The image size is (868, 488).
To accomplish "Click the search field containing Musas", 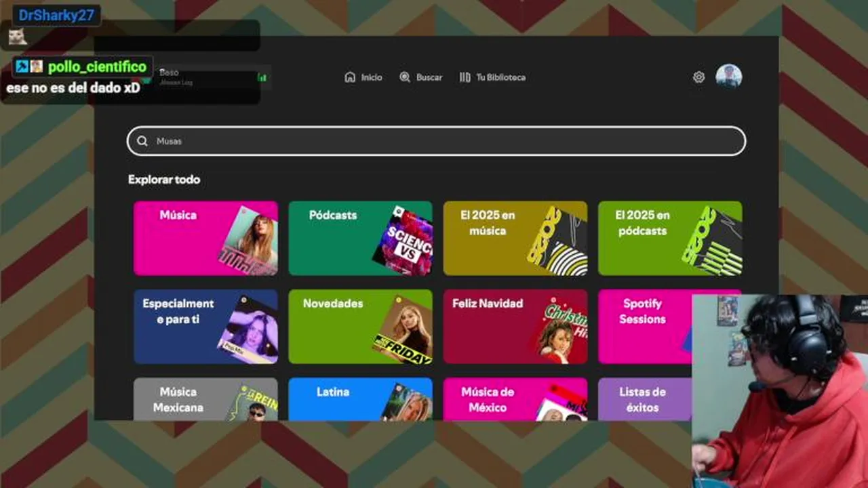I will click(437, 141).
